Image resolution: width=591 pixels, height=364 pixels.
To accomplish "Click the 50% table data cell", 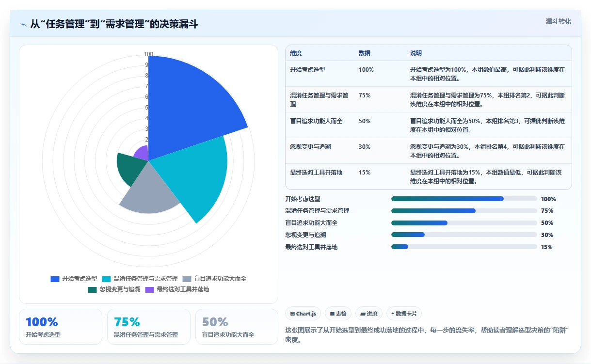I will tap(365, 121).
